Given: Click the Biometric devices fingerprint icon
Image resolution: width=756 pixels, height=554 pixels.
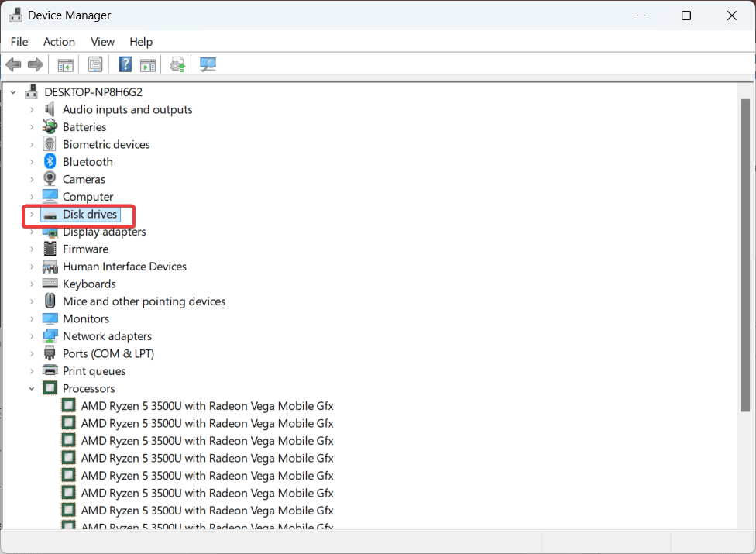Looking at the screenshot, I should pos(50,144).
